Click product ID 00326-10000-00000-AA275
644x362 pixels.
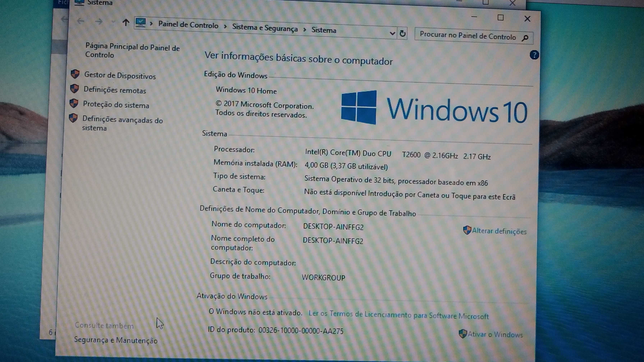tap(301, 331)
